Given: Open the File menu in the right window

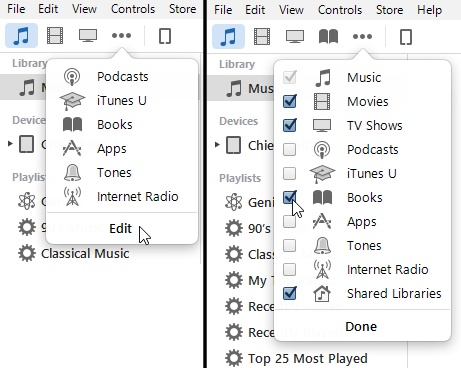Looking at the screenshot, I should tap(223, 10).
